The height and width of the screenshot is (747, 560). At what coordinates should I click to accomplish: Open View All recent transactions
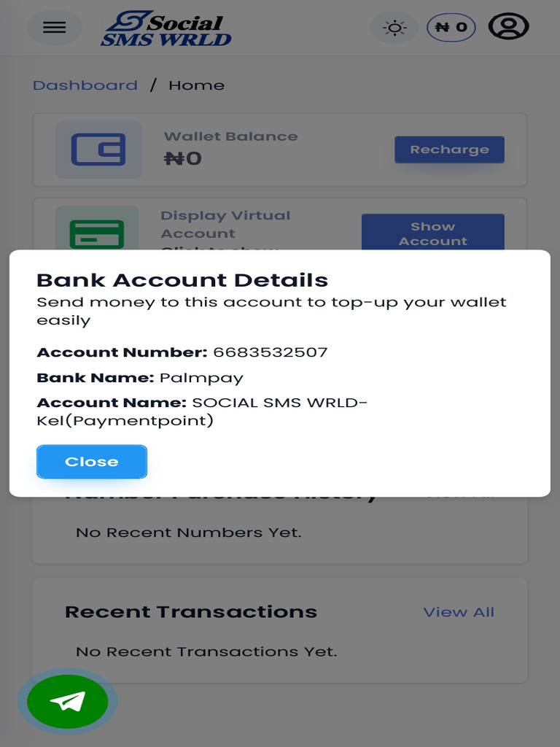click(x=459, y=612)
